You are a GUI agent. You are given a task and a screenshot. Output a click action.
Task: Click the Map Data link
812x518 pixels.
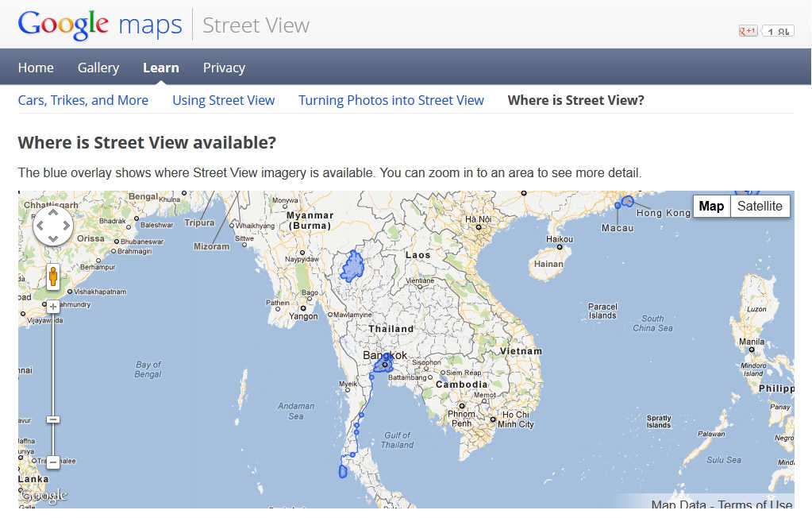(679, 504)
